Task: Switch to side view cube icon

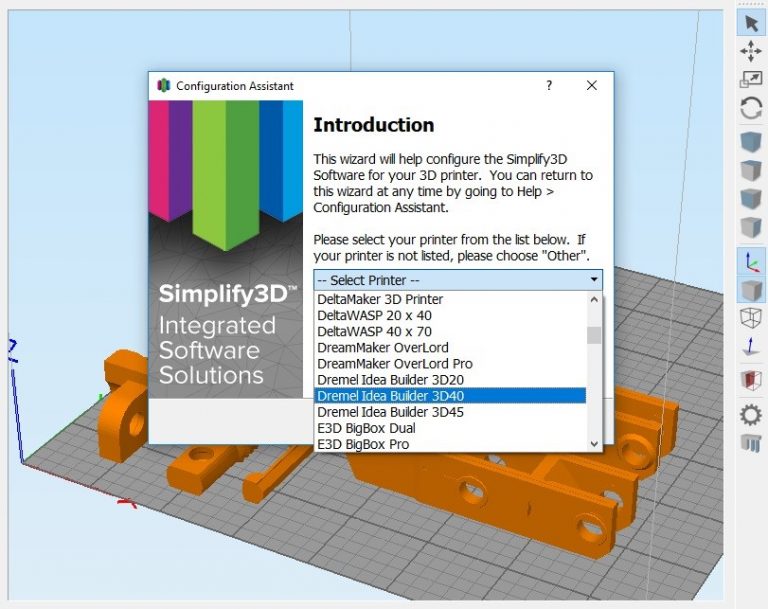Action: tap(751, 227)
